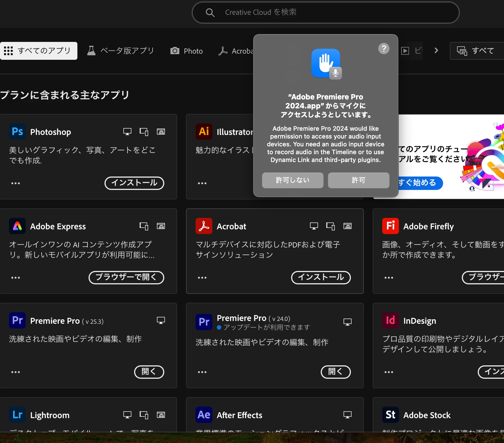Click the Lightroom mobile platform icon
Screen dimensions: 504x443
tap(144, 415)
